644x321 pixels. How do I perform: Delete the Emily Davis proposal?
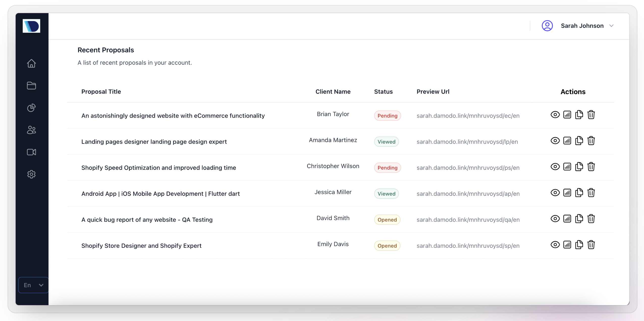(x=591, y=245)
